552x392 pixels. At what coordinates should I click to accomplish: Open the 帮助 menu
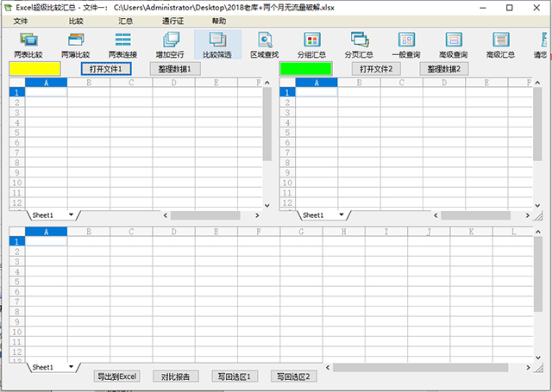219,21
